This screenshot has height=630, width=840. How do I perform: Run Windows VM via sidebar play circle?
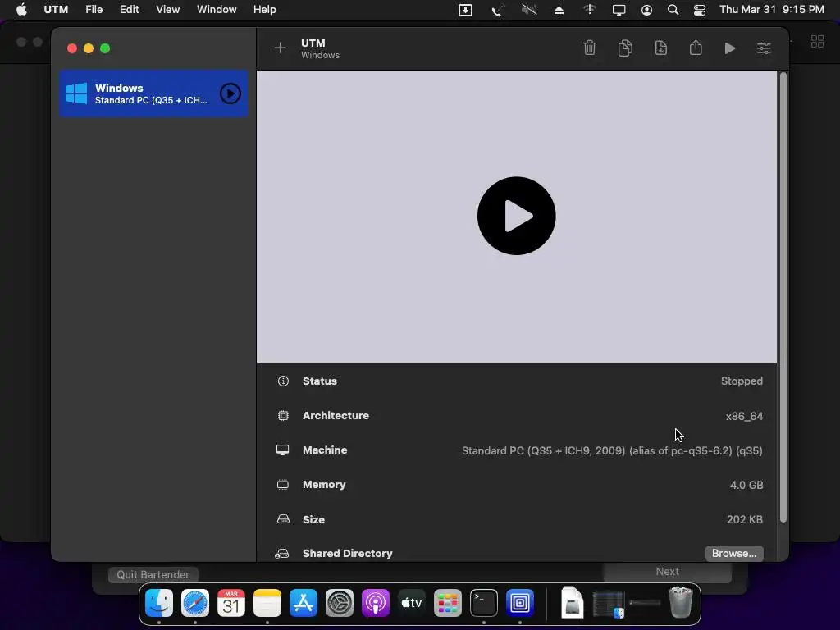231,94
